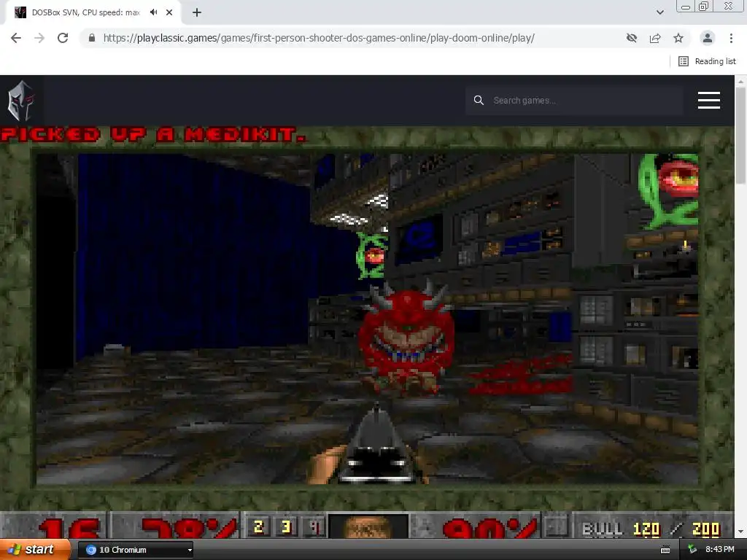Open the 10 Chromium taskbar group
The height and width of the screenshot is (560, 747).
(136, 550)
